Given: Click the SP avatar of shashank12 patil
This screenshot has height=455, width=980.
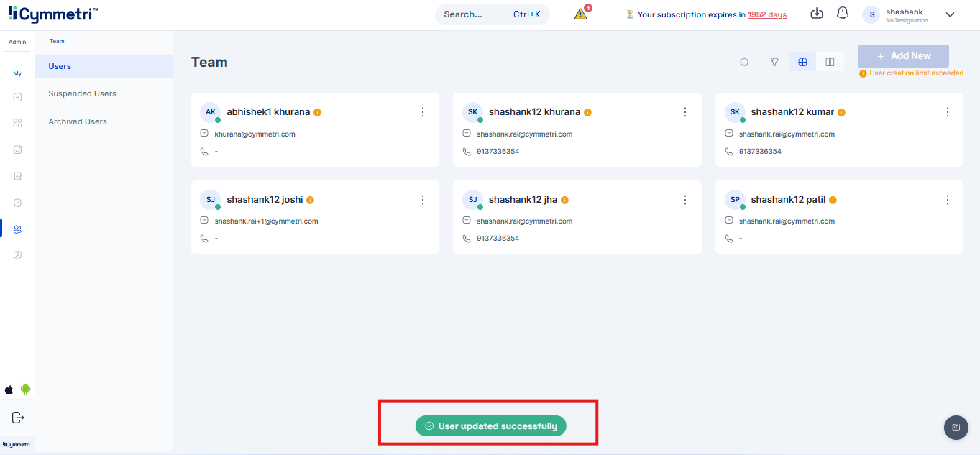Looking at the screenshot, I should pos(735,200).
